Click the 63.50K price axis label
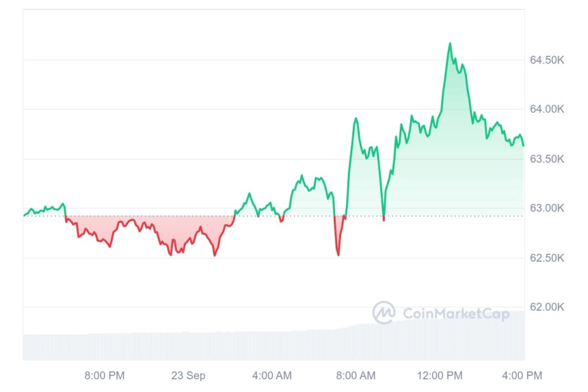 click(547, 159)
